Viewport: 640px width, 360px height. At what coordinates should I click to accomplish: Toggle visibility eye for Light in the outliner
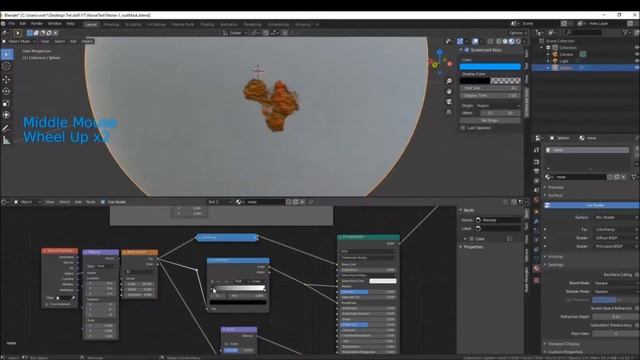(x=637, y=61)
